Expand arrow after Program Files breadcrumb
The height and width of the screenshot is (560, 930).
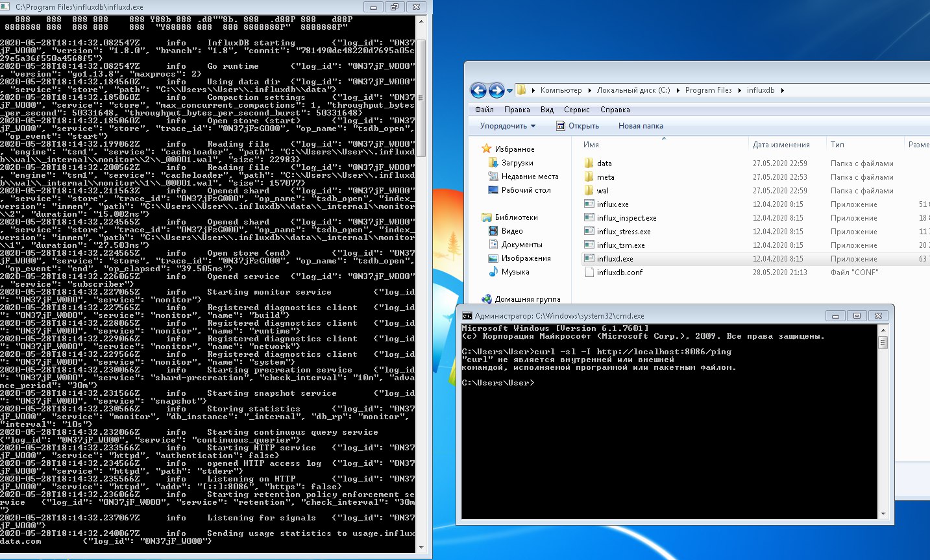(x=739, y=90)
